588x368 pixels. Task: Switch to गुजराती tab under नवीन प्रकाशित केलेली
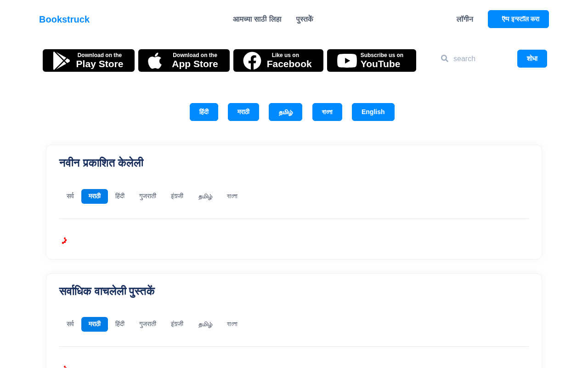point(147,196)
